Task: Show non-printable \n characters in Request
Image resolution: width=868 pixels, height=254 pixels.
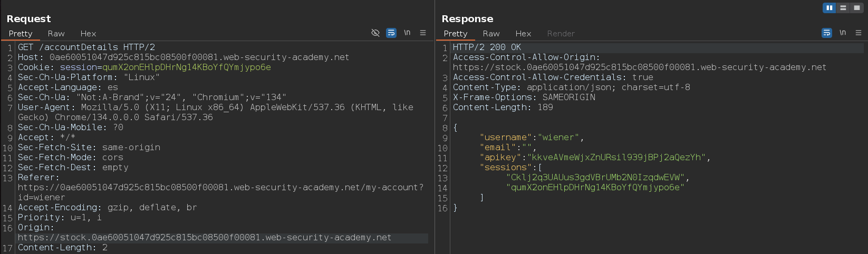Action: point(407,33)
